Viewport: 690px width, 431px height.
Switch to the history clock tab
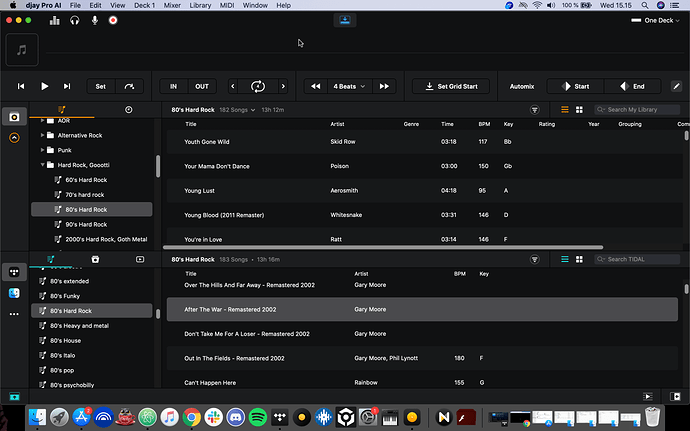coord(128,109)
